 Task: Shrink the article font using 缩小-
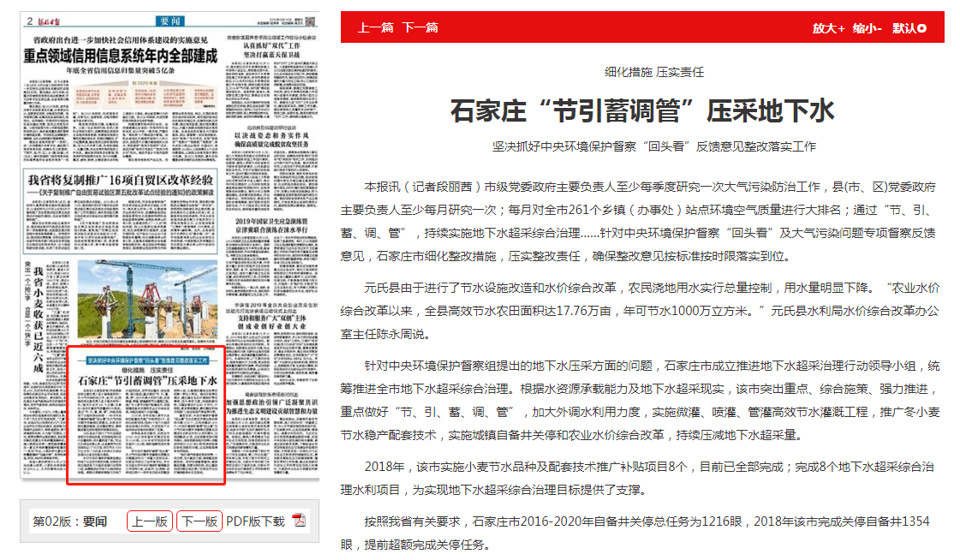point(867,28)
